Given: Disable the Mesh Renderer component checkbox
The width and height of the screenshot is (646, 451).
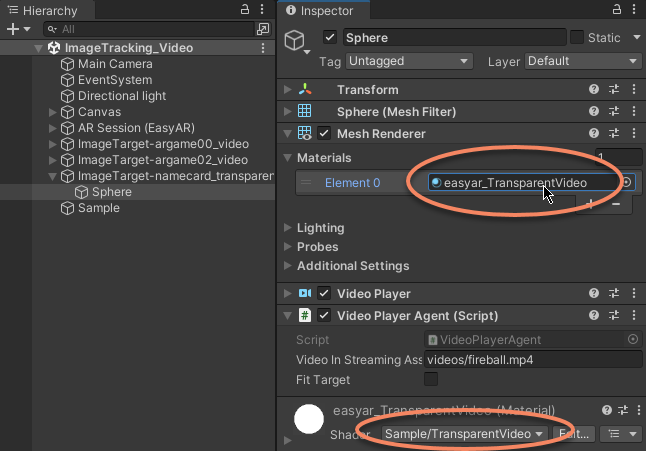Looking at the screenshot, I should 324,134.
